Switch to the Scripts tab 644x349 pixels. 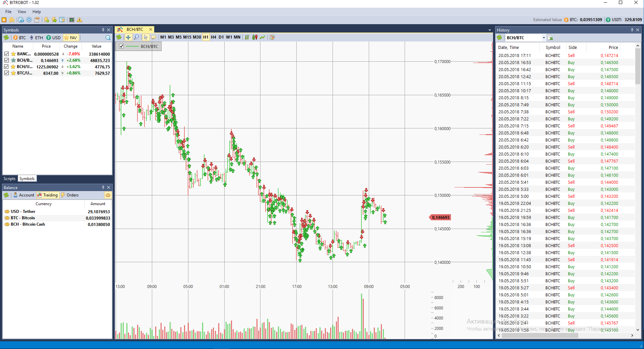click(9, 179)
